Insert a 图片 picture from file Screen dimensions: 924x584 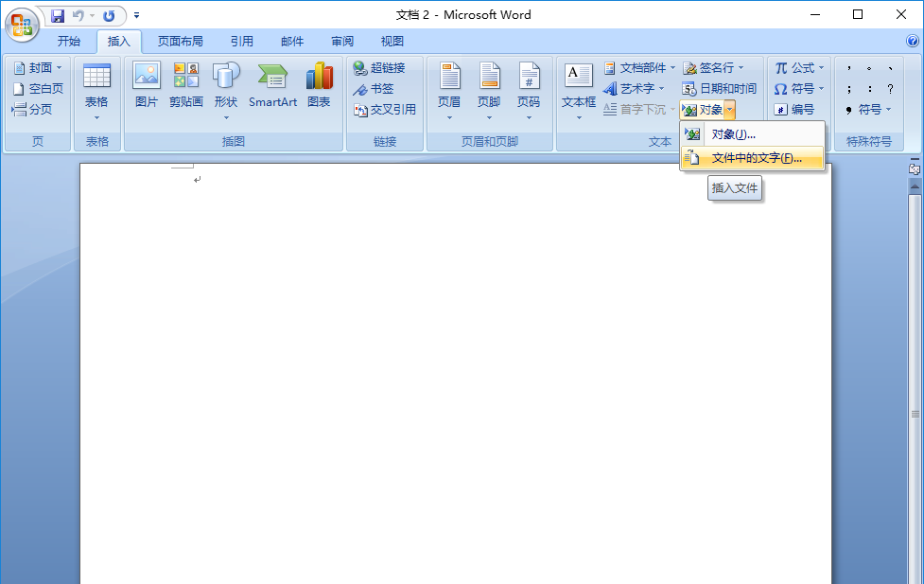tap(147, 85)
